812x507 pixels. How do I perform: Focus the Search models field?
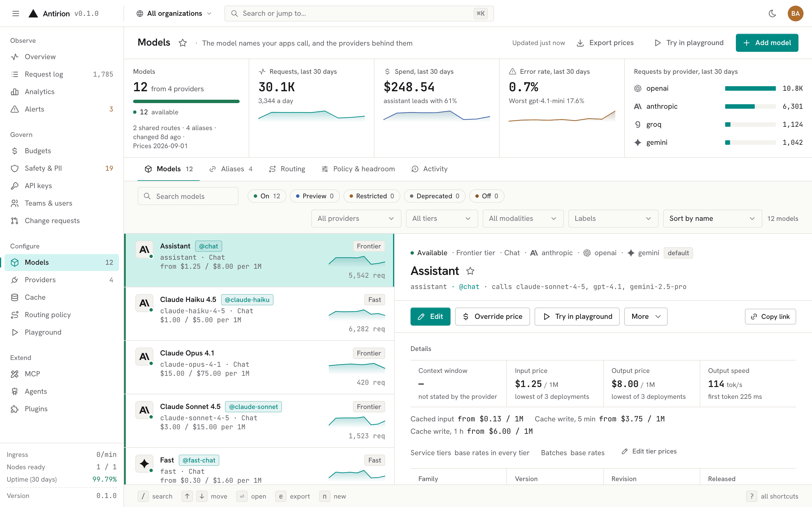pos(188,196)
